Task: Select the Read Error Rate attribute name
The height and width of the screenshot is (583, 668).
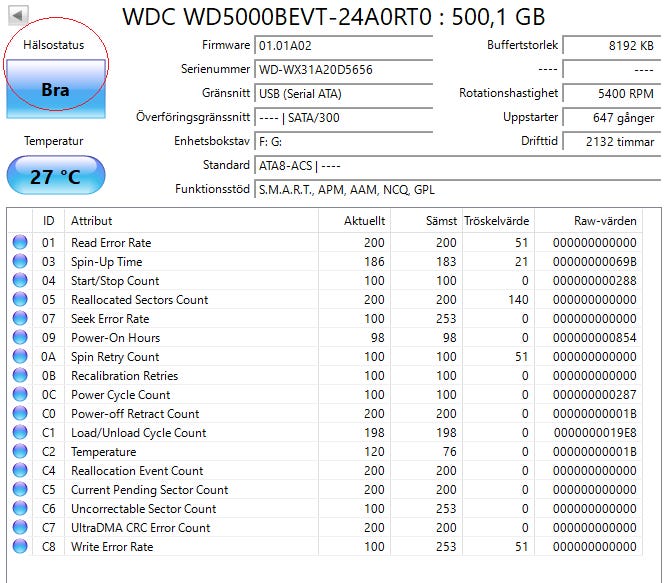Action: [111, 242]
